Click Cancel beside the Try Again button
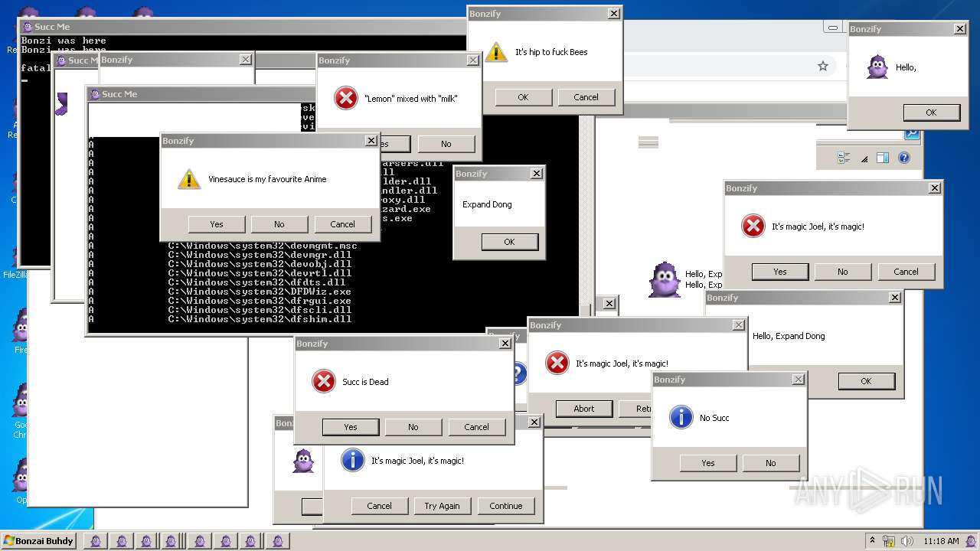Viewport: 980px width, 551px height. (x=379, y=506)
